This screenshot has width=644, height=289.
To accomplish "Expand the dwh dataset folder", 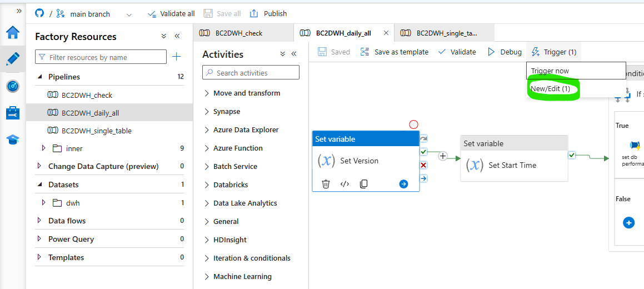I will (43, 202).
